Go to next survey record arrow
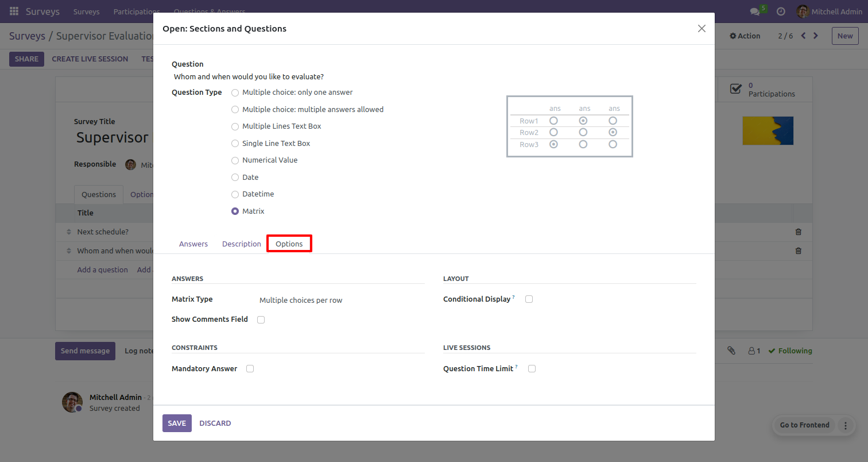The width and height of the screenshot is (868, 462). tap(816, 36)
